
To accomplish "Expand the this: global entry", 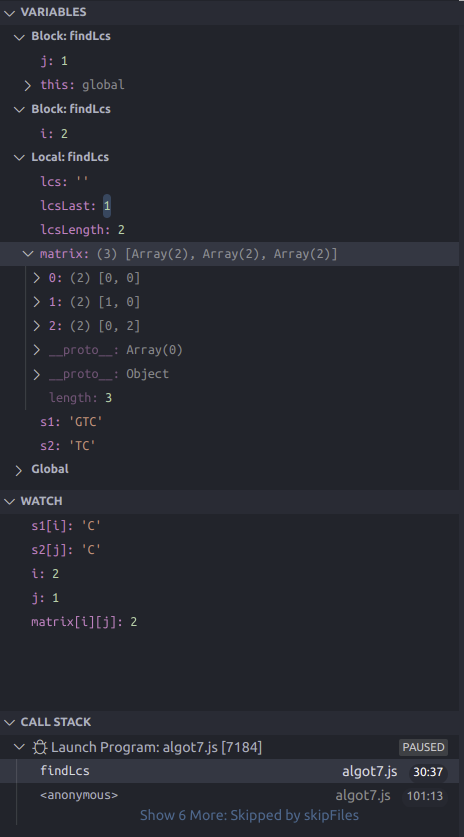I will 28,85.
